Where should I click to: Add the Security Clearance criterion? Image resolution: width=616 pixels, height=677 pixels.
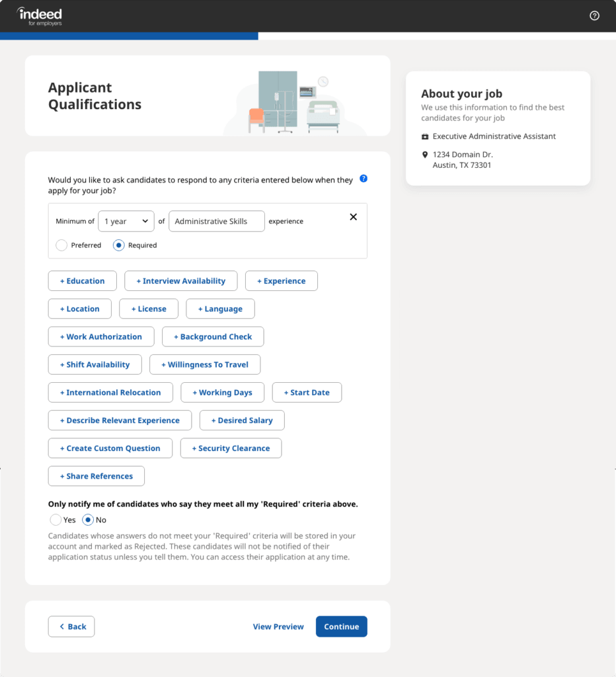pos(231,448)
